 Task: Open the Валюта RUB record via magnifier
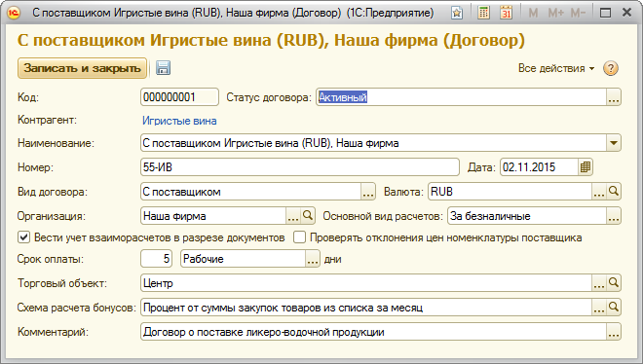coord(614,191)
